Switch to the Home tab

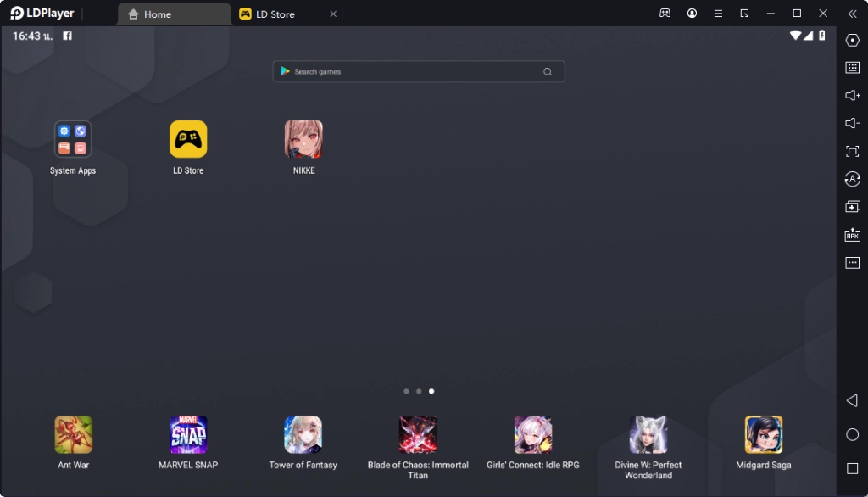(174, 14)
